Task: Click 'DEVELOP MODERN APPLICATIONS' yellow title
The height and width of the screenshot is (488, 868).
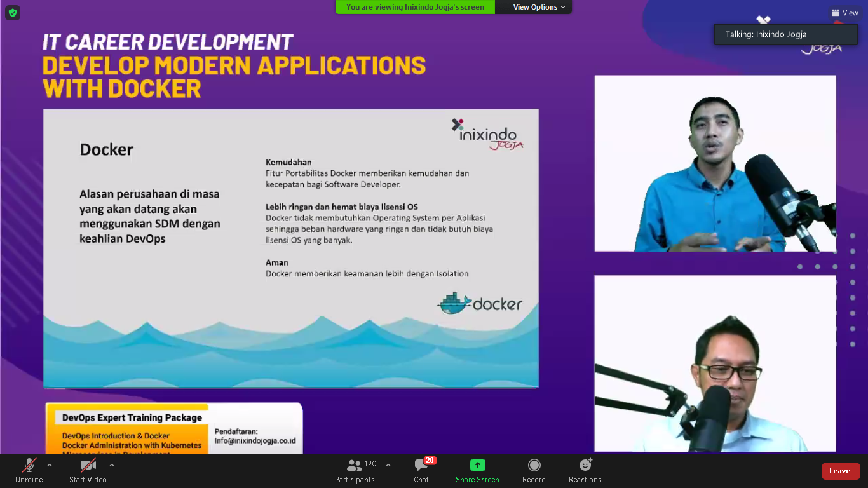Action: tap(234, 65)
